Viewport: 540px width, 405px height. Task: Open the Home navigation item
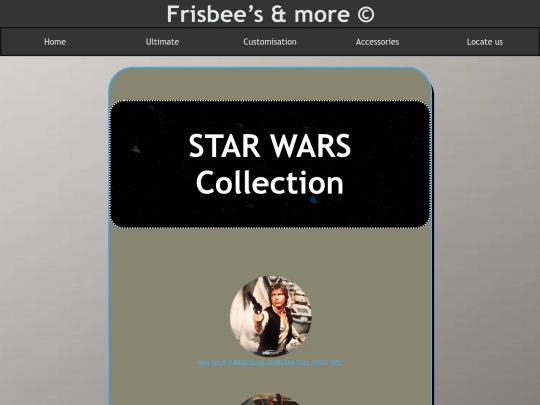(x=55, y=42)
